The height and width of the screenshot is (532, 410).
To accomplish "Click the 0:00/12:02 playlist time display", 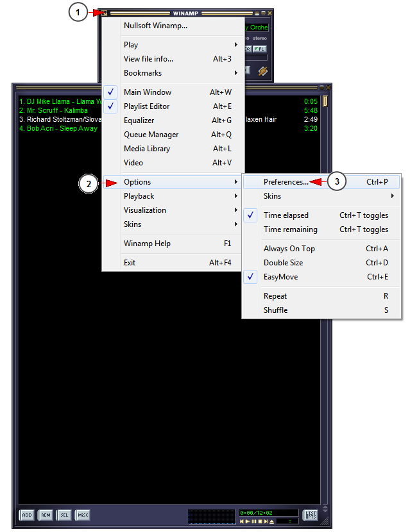I will (x=269, y=513).
